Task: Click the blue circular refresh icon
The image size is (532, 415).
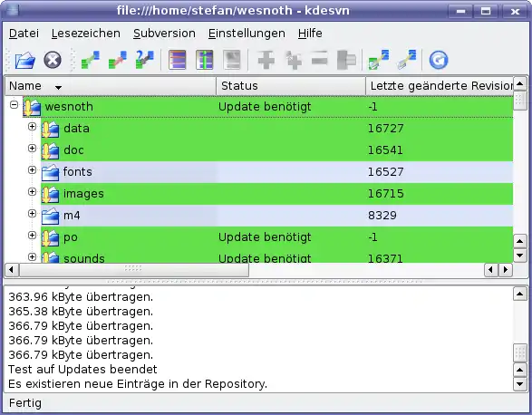Action: [439, 61]
